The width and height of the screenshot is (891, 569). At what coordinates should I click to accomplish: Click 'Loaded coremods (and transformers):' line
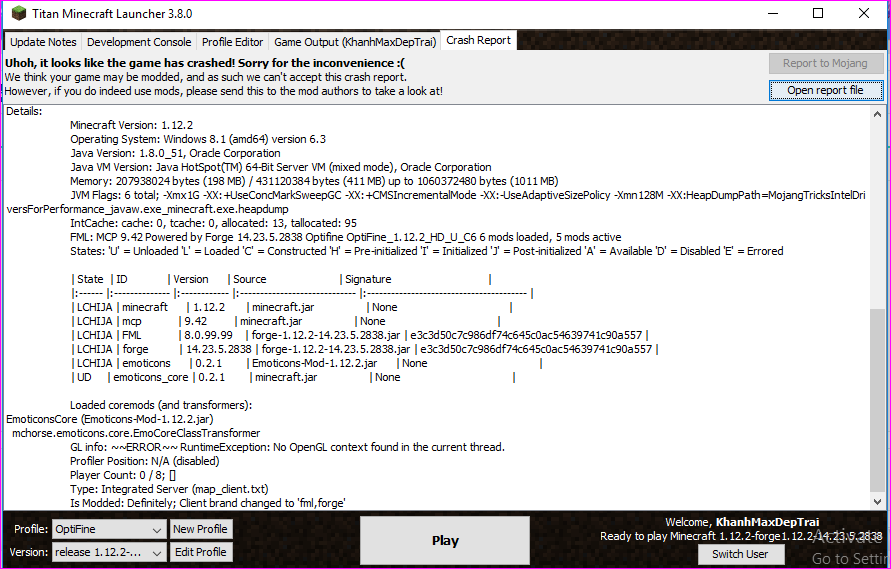click(x=161, y=405)
